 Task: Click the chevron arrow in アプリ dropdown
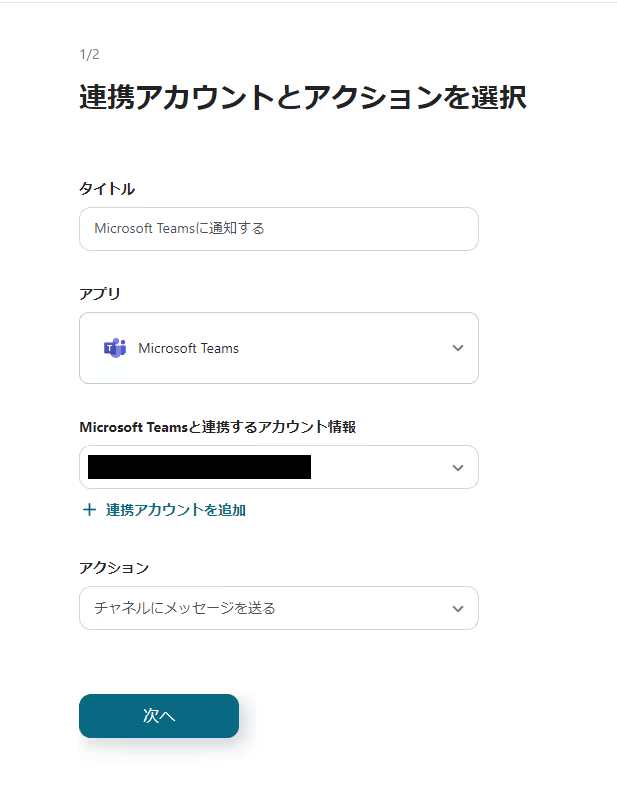[457, 348]
